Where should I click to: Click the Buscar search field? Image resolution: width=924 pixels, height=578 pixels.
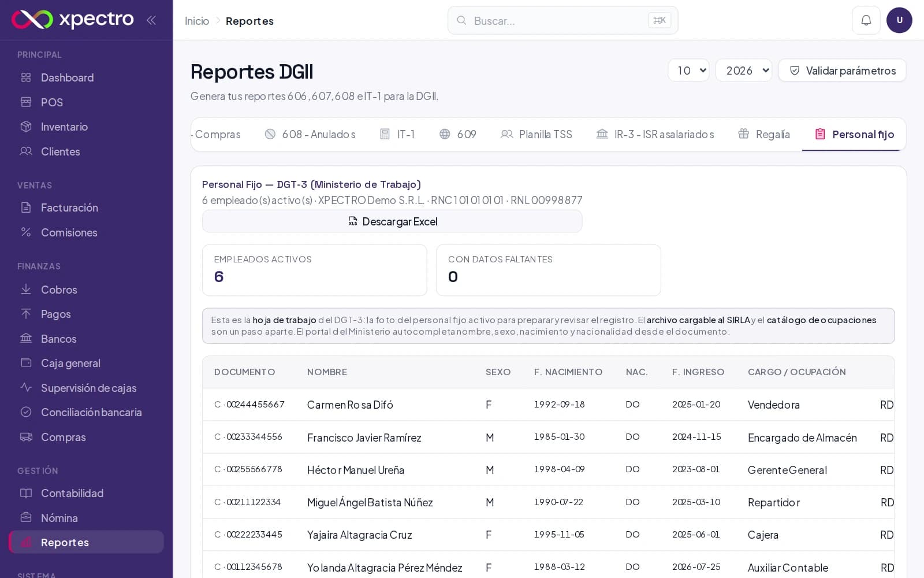tap(562, 20)
